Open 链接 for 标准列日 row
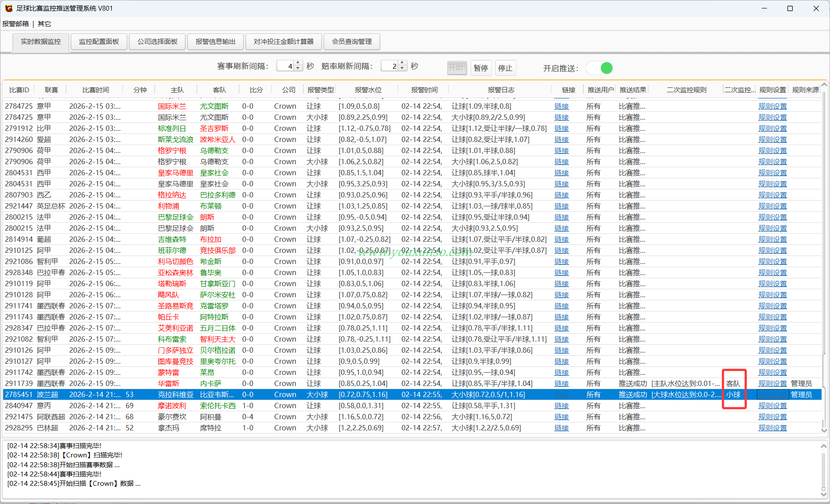Viewport: 830px width, 504px height. tap(562, 129)
